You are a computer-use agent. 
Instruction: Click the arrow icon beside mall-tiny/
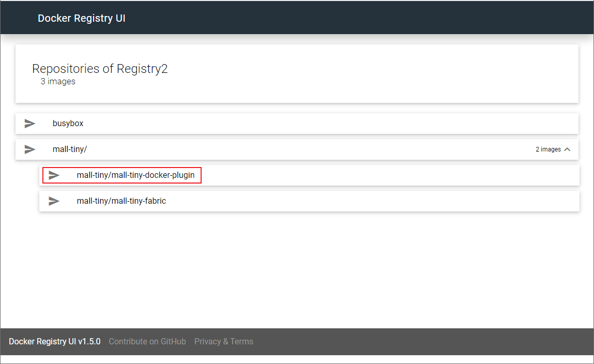coord(30,149)
